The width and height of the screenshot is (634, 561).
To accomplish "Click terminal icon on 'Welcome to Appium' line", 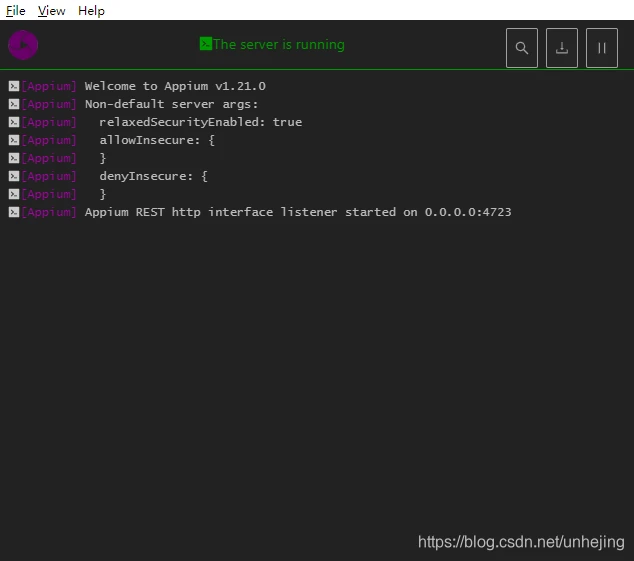I will point(14,86).
